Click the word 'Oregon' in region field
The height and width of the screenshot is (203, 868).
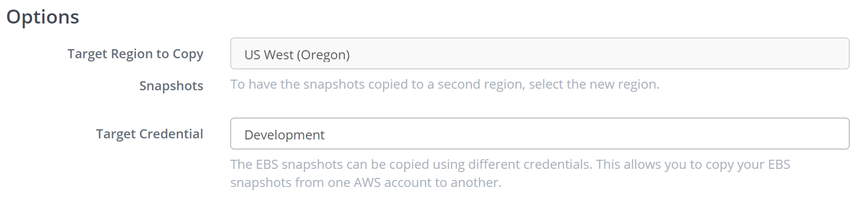click(x=323, y=55)
